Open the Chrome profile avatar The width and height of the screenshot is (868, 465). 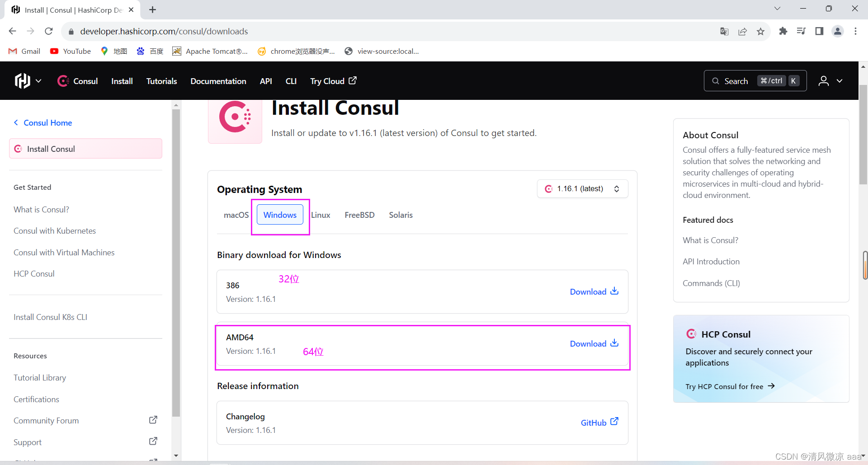(x=838, y=31)
